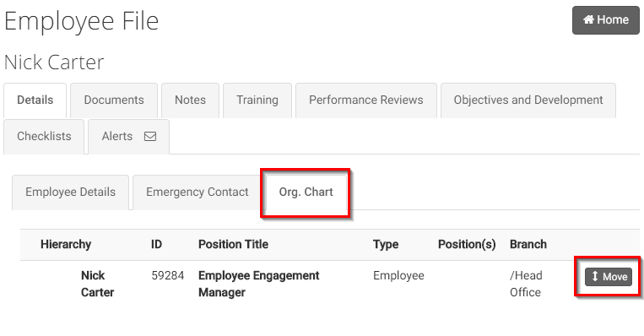Switch to the Documents tab
This screenshot has height=336, width=644.
114,100
